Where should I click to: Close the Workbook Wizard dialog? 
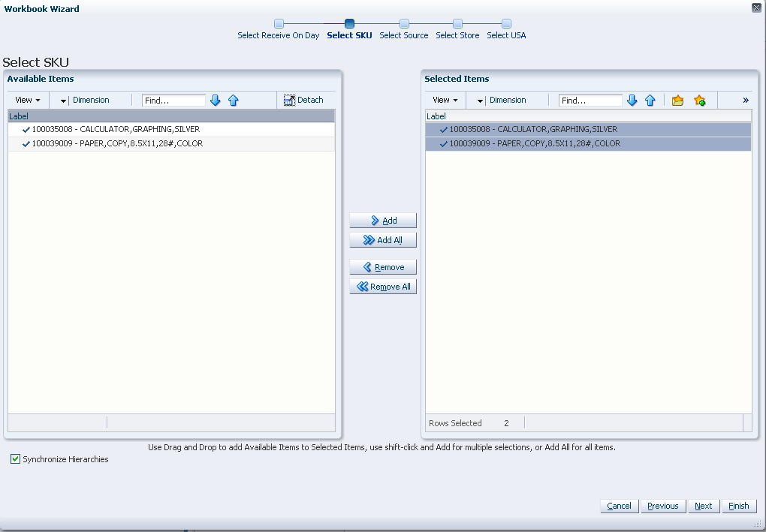pos(756,8)
